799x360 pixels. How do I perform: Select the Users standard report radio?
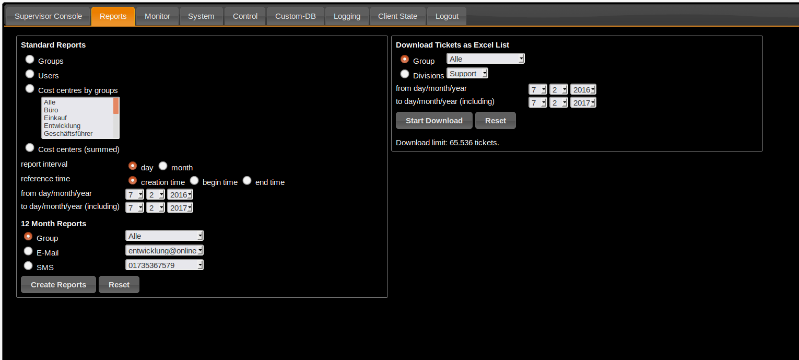pos(30,74)
